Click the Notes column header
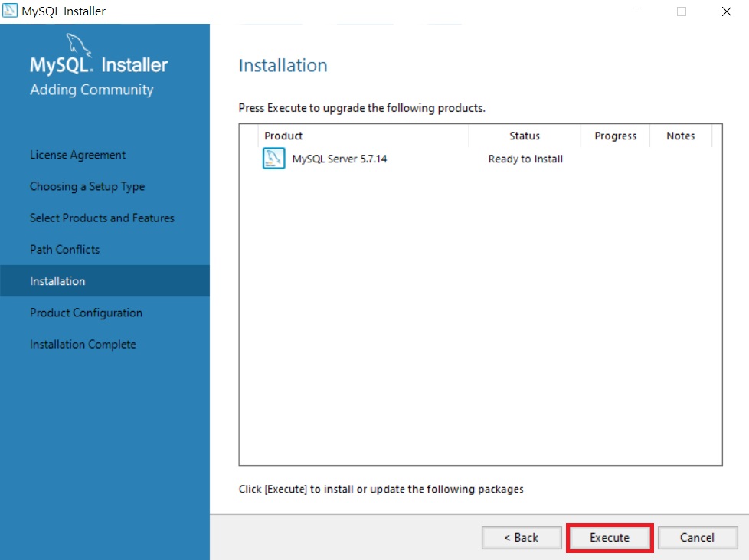Screen dimensions: 749x560 point(681,136)
